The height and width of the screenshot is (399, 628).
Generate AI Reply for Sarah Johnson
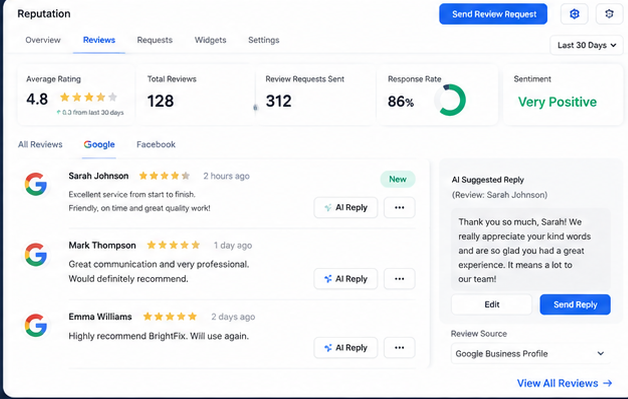click(x=346, y=208)
